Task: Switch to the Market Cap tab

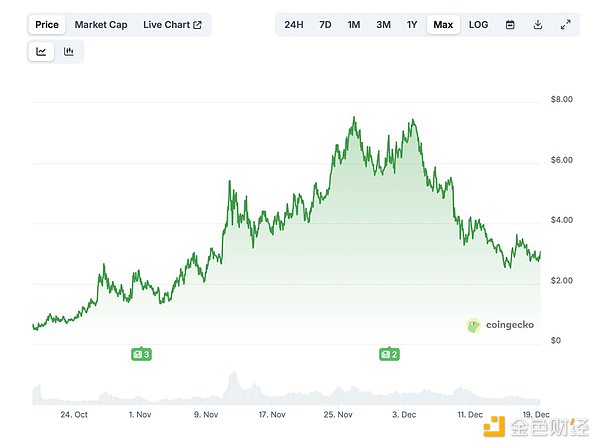Action: tap(101, 24)
